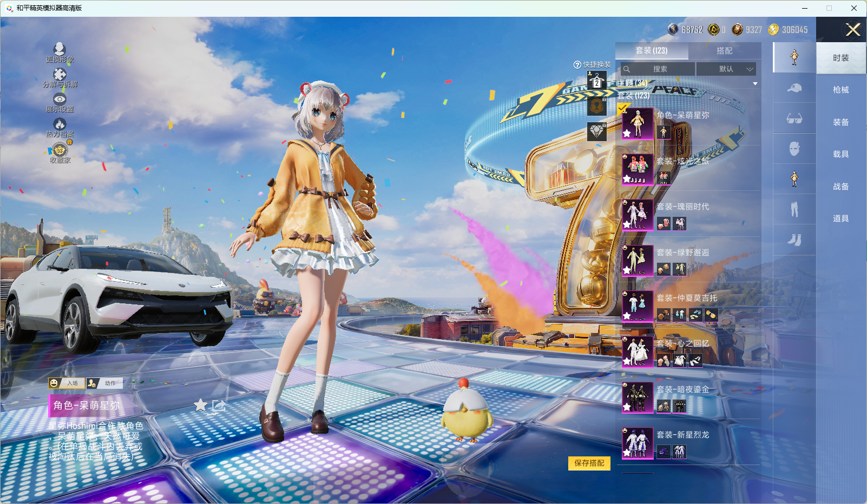Click the 搜索 search field
Image resolution: width=867 pixels, height=504 pixels.
pyautogui.click(x=657, y=69)
